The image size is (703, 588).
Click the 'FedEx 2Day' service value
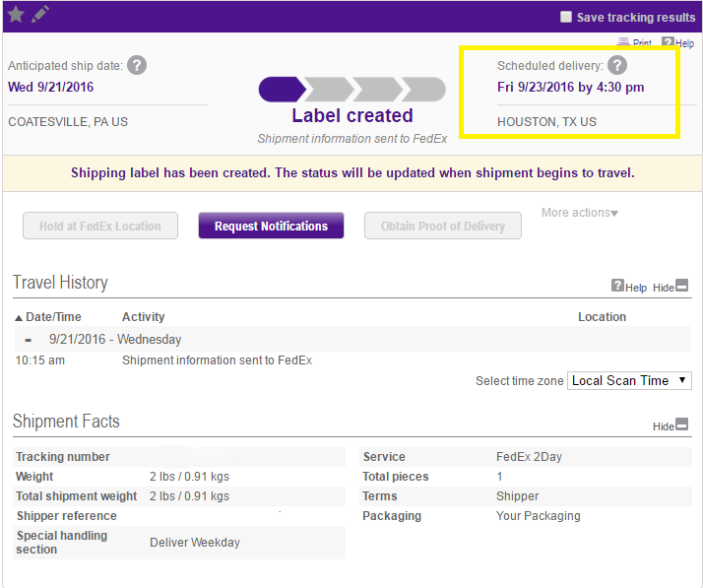click(x=529, y=457)
